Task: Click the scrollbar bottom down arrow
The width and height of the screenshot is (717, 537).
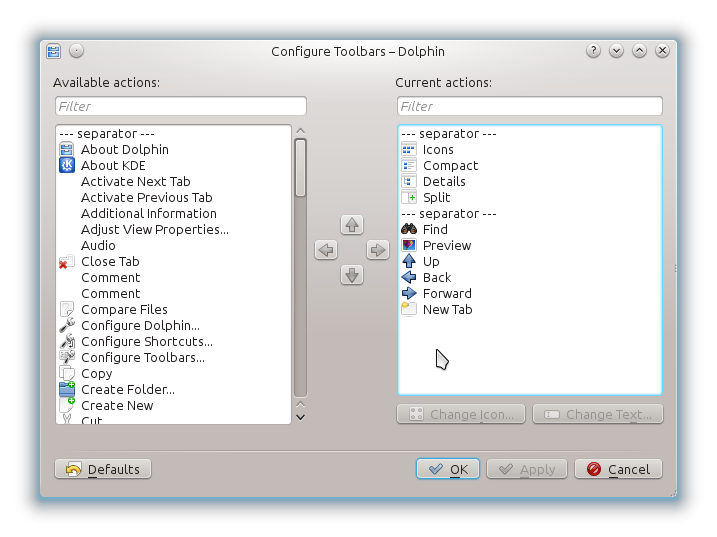Action: click(x=300, y=417)
